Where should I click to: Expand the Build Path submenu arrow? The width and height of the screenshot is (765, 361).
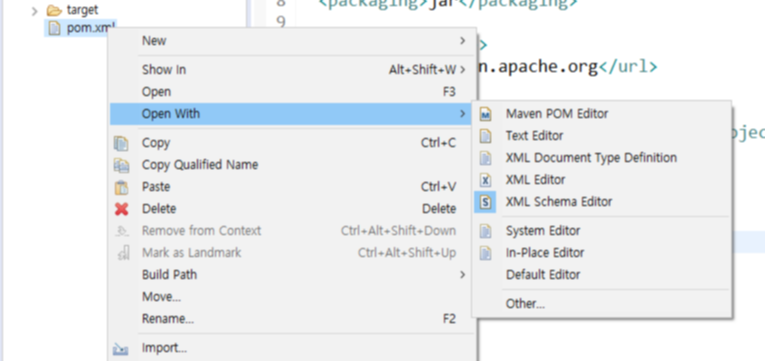(462, 275)
